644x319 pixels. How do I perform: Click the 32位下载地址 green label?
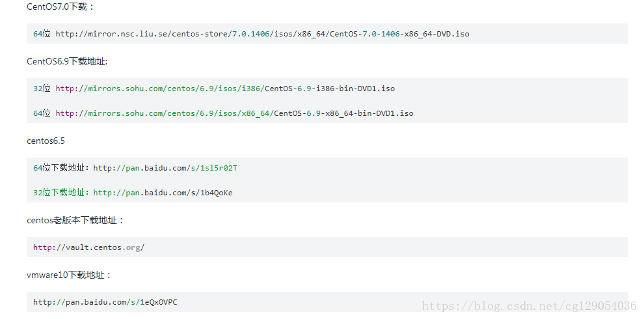click(62, 193)
